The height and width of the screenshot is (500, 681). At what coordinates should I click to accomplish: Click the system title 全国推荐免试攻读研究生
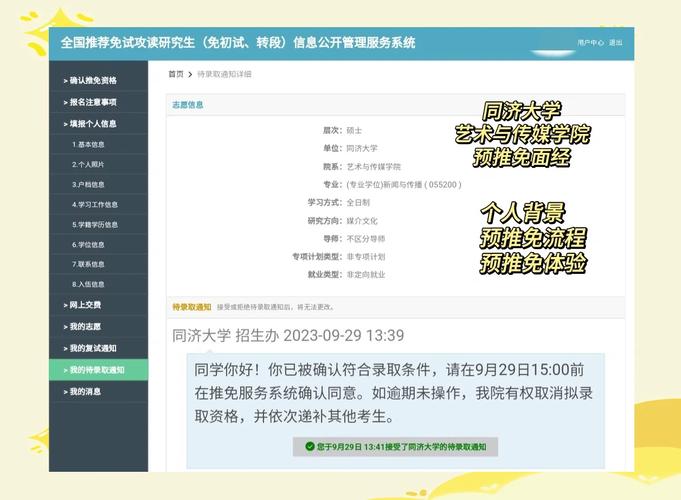coord(238,43)
